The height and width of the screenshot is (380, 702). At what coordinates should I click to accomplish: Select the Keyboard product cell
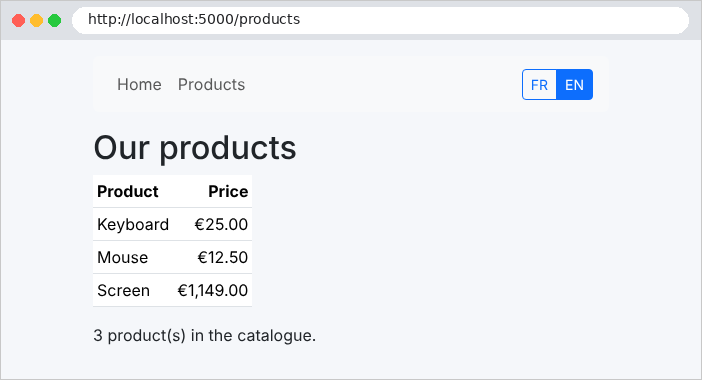coord(133,224)
